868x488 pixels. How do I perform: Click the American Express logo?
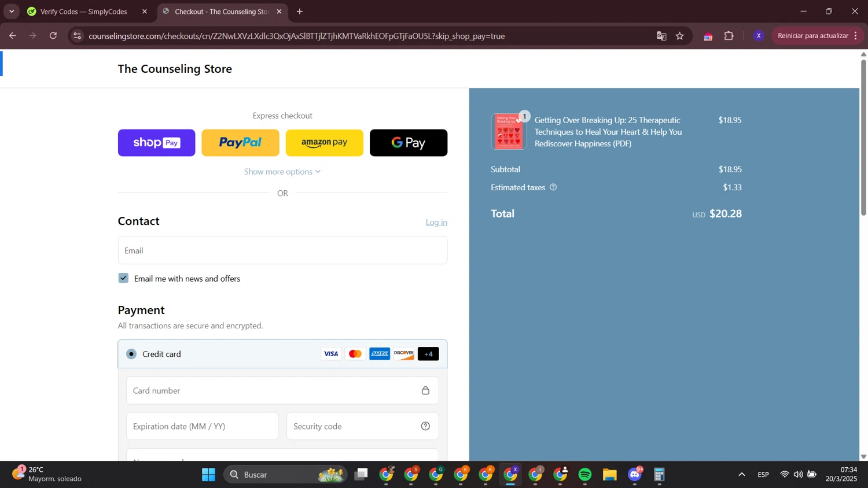point(380,354)
